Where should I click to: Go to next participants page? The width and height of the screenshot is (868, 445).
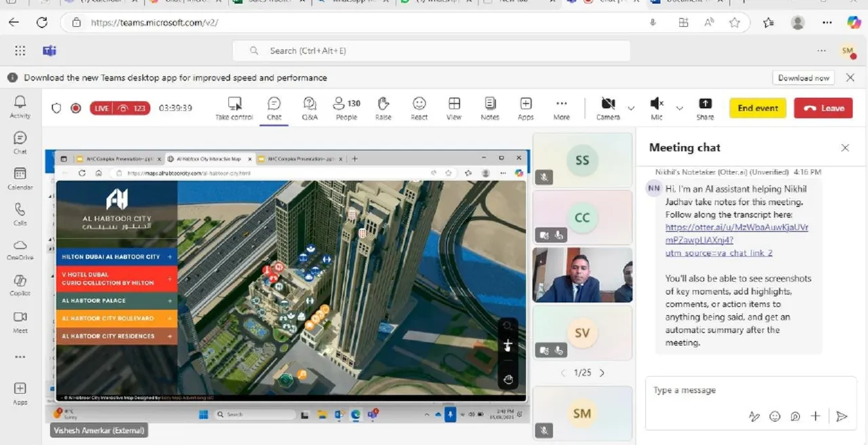coord(602,373)
